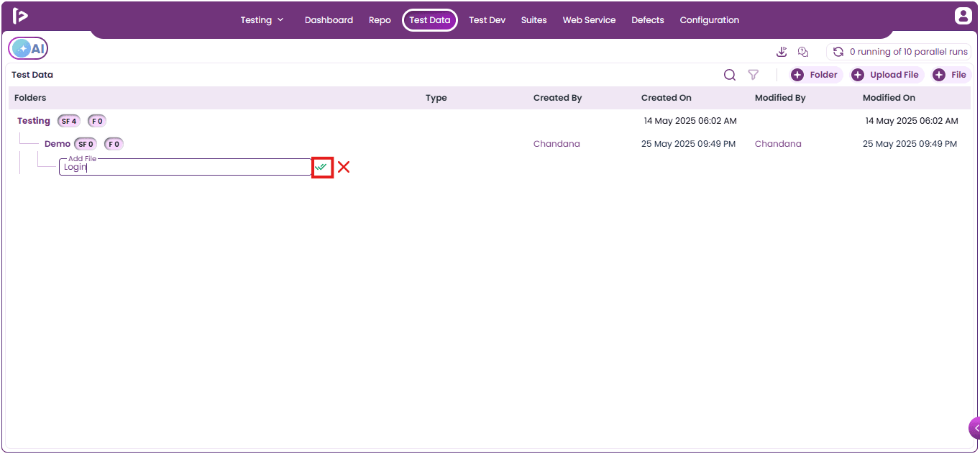Switch to the Test Dev tab

487,20
